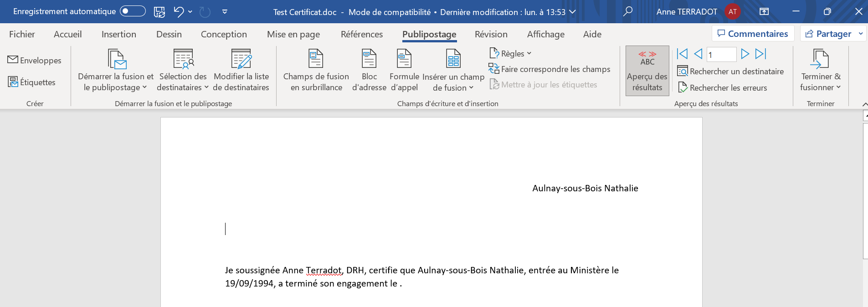Image resolution: width=868 pixels, height=307 pixels.
Task: Click the Commentaires button
Action: (x=753, y=34)
